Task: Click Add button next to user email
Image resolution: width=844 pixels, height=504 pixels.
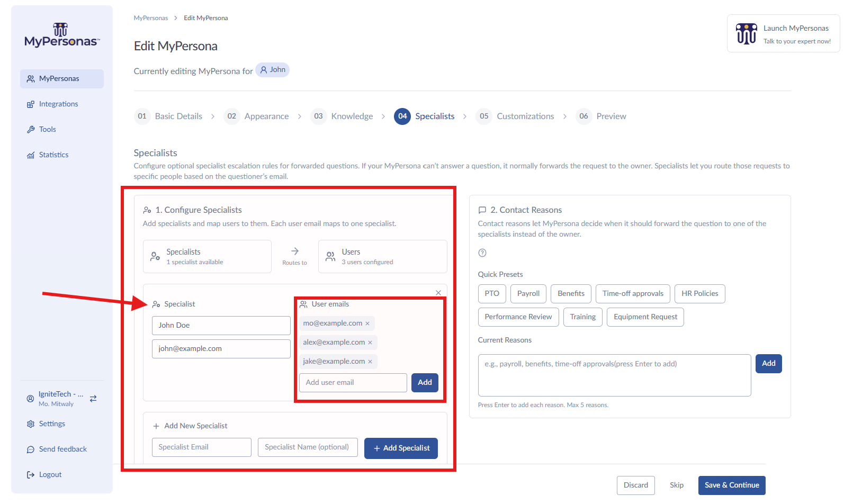Action: click(425, 383)
